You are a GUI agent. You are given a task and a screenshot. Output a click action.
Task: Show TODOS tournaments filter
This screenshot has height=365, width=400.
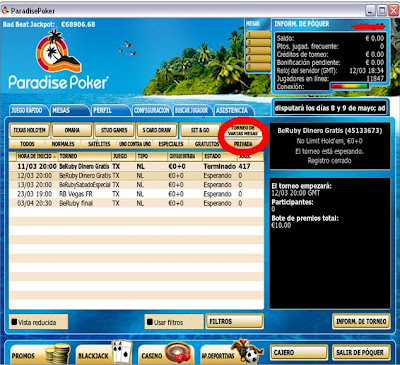click(x=27, y=144)
